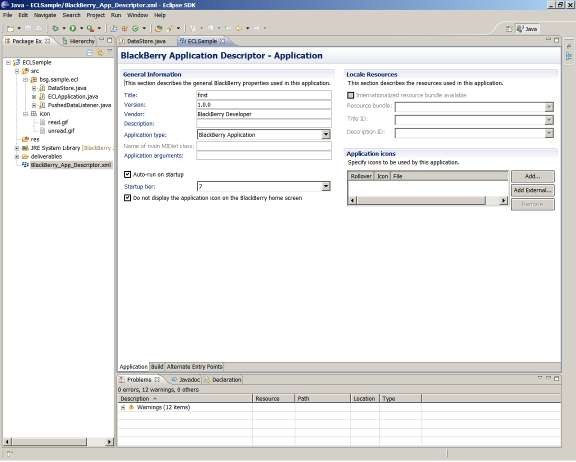Click the Add External... button
Screen dimensions: 576x462
533,190
